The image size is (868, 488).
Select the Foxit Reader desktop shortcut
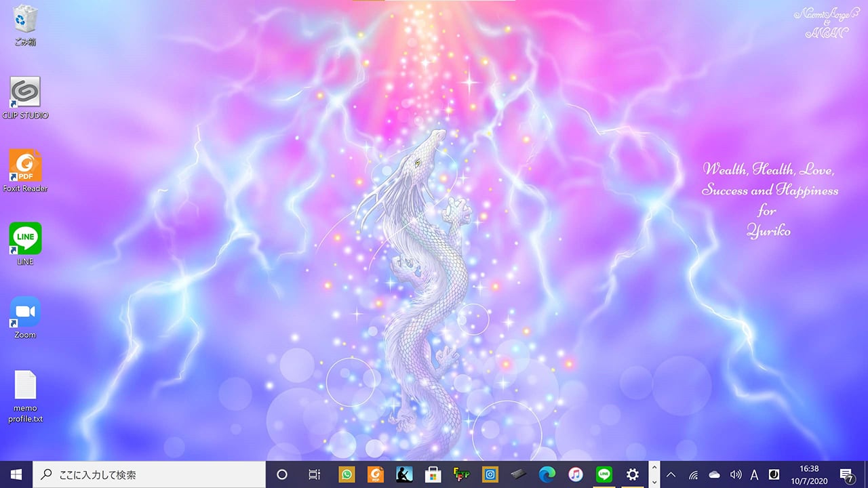[x=25, y=171]
